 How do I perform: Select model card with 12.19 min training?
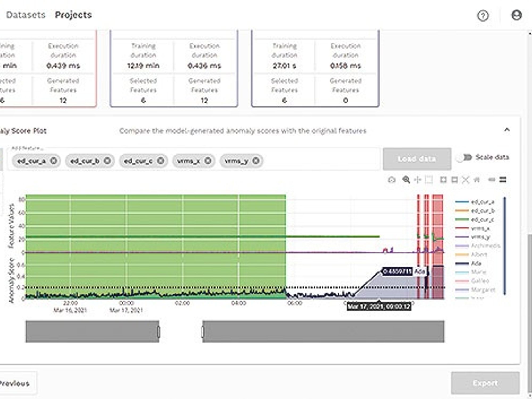click(x=174, y=69)
